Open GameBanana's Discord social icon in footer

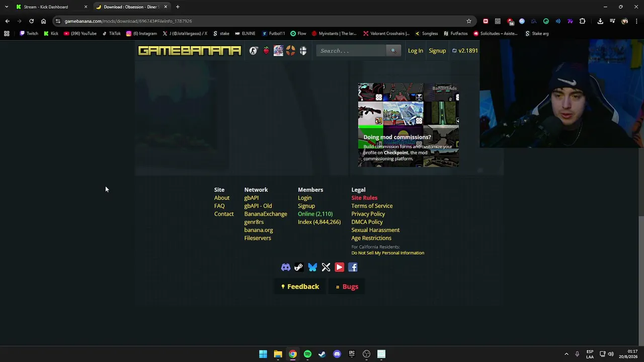coord(286,267)
